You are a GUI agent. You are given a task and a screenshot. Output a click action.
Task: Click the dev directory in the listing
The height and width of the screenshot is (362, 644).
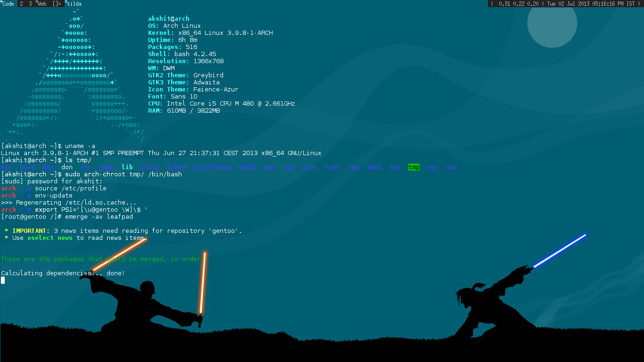(48, 167)
